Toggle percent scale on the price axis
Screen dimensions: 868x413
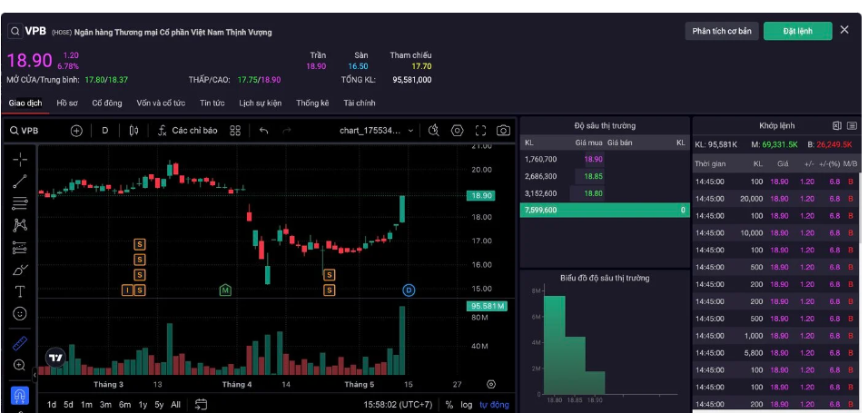pos(449,405)
